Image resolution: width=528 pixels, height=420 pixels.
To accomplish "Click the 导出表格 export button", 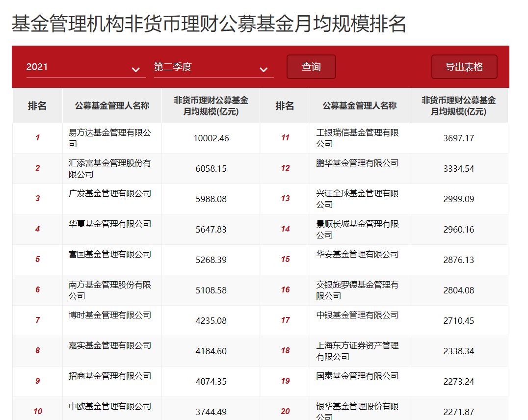I will [x=464, y=67].
